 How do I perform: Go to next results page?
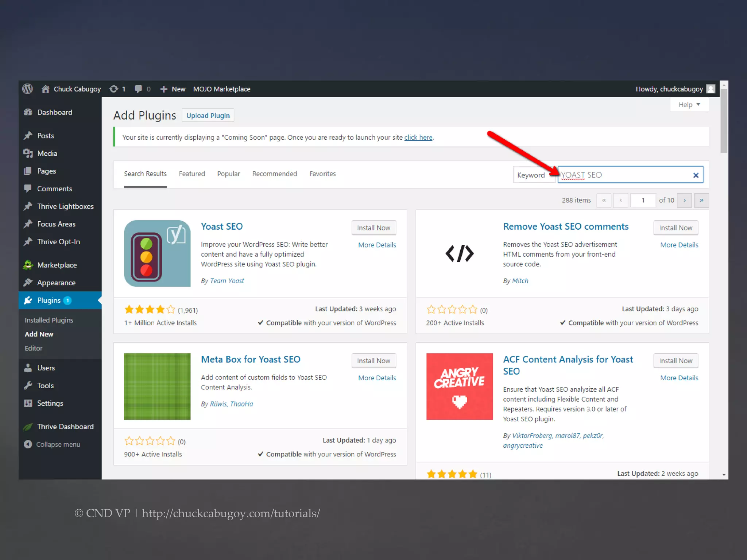coord(685,200)
